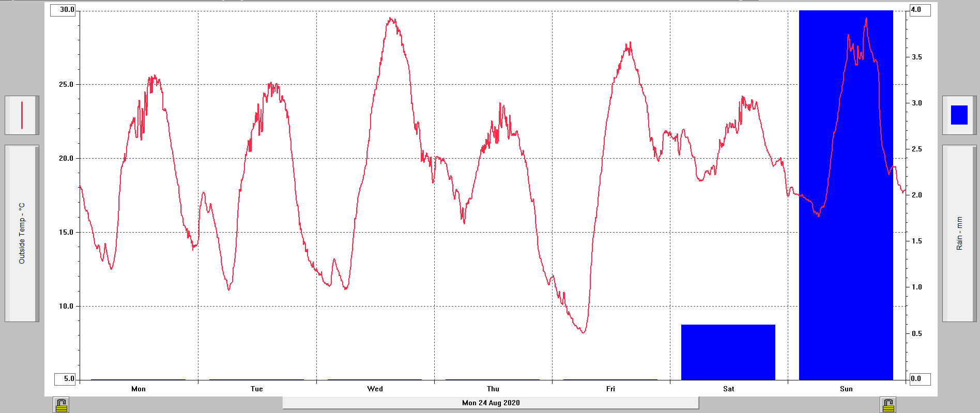Viewport: 980px width, 413px height.
Task: Edit the 4.0 rain axis maximum
Action: (x=920, y=10)
